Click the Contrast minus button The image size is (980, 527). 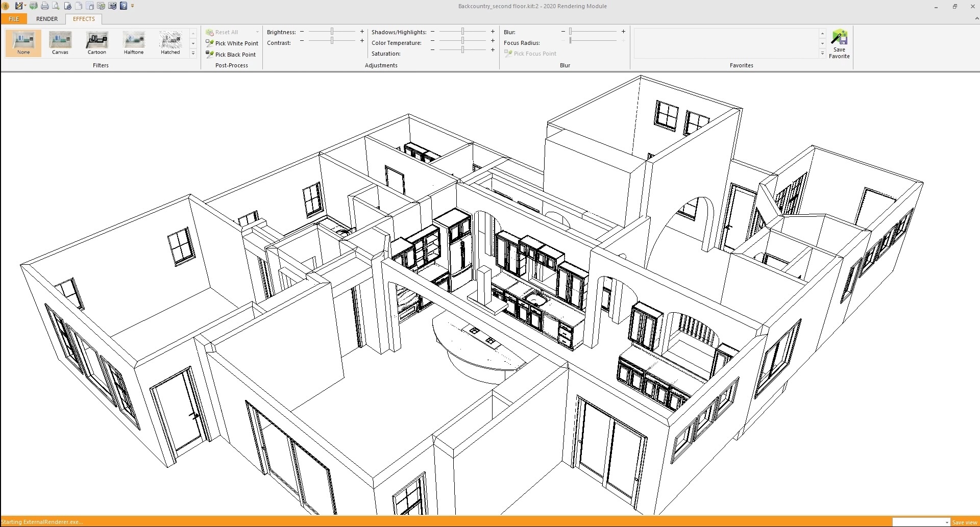302,41
